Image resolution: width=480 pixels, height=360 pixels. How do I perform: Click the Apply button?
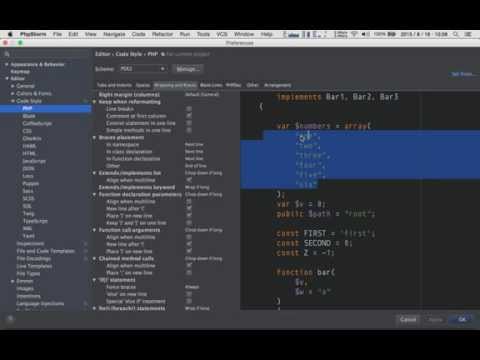435,319
